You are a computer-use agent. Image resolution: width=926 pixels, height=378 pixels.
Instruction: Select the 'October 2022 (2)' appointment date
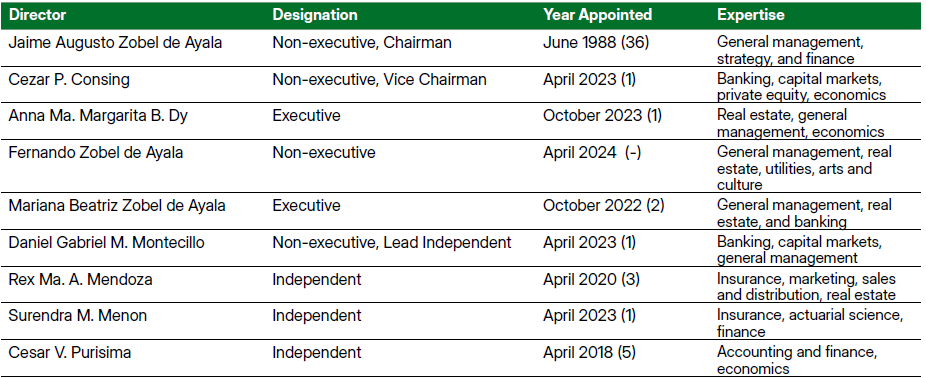coord(604,206)
